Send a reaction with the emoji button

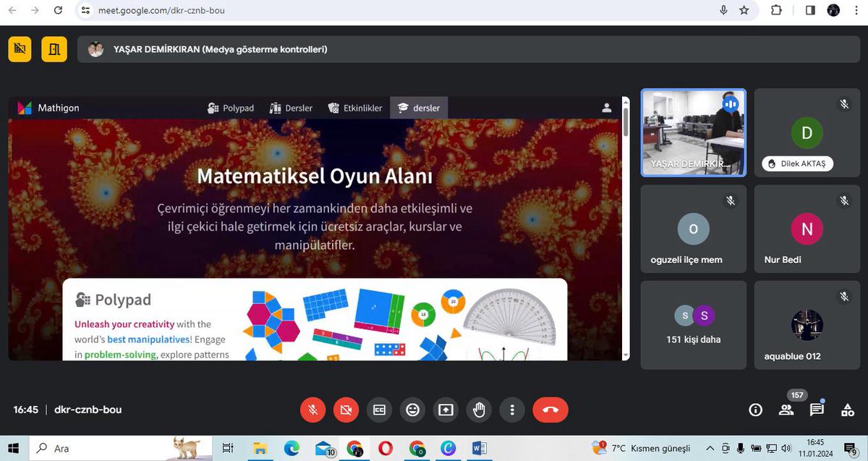(x=412, y=410)
